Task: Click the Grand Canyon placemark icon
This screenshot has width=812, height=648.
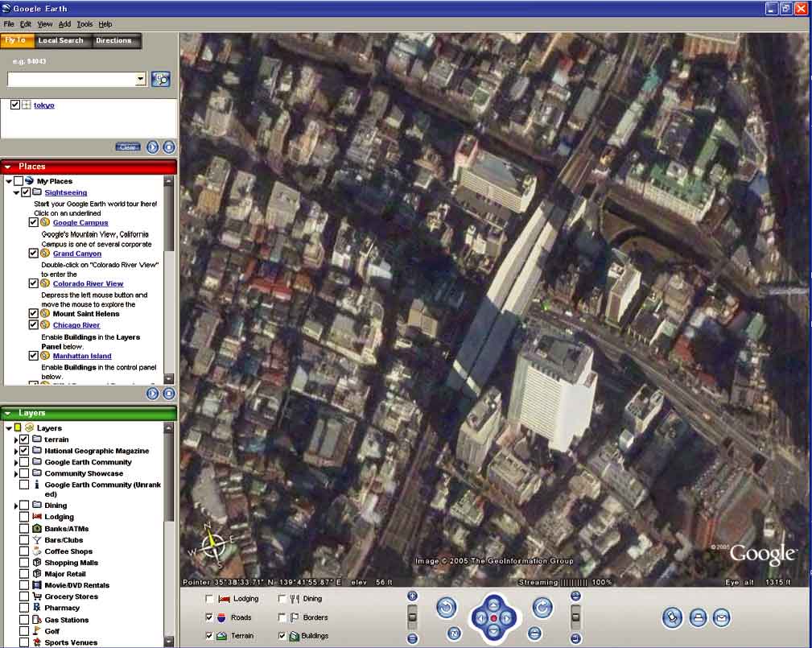Action: tap(45, 254)
